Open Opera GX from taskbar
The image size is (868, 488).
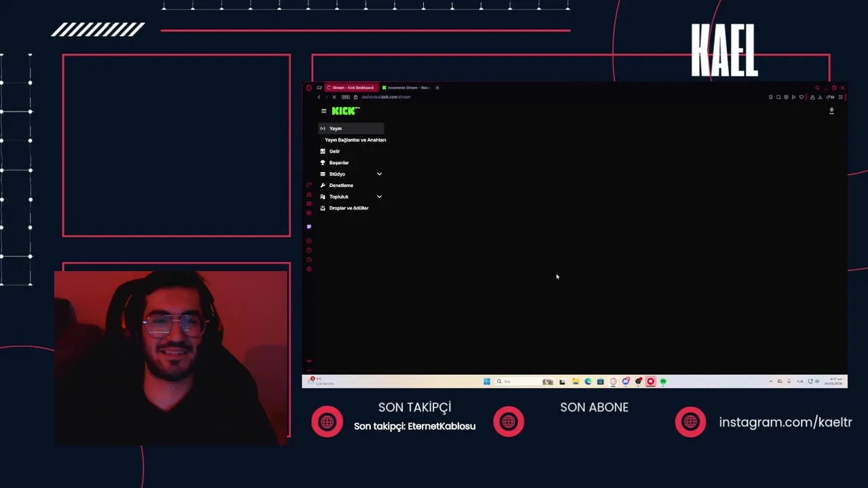(x=613, y=382)
